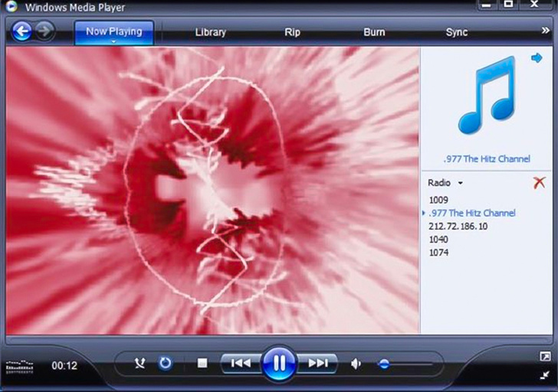The image size is (558, 392).
Task: Open the Radio playlist dropdown
Action: tap(460, 184)
